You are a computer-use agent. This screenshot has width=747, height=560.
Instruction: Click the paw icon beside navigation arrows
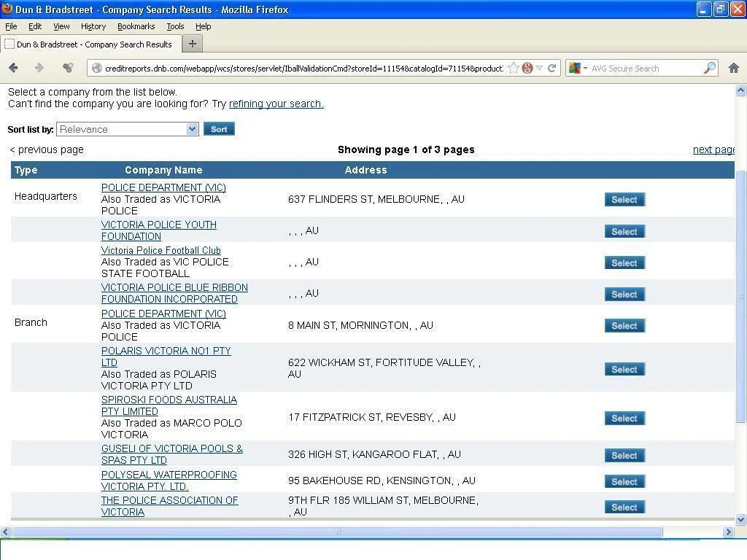coord(68,68)
